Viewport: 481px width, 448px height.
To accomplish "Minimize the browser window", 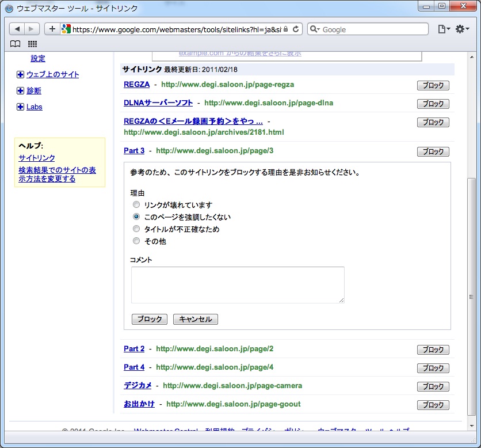I will [x=426, y=6].
